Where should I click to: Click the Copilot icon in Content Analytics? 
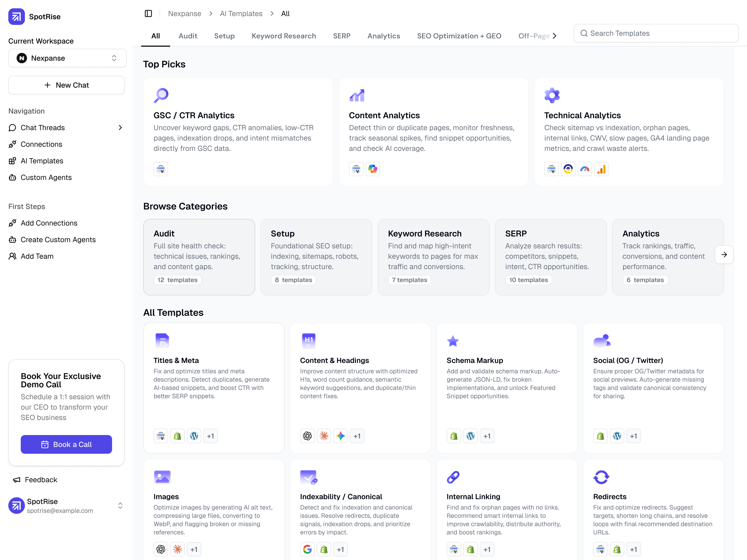coord(373,169)
